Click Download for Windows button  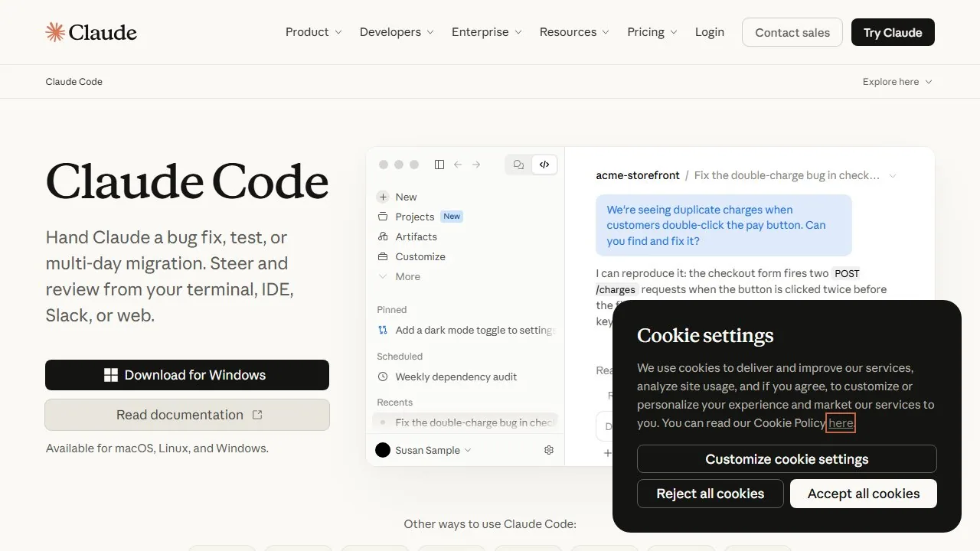point(187,375)
